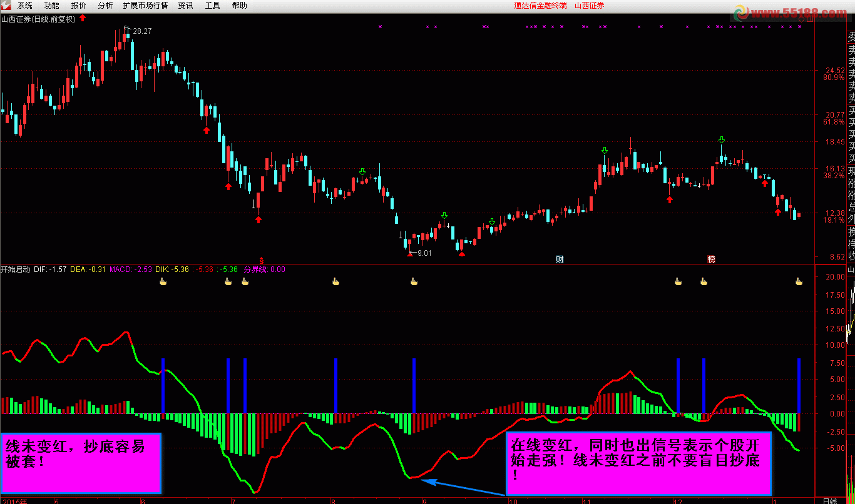This screenshot has width=855, height=504.
Task: Switch to the 日线 period tab
Action: coord(830,500)
